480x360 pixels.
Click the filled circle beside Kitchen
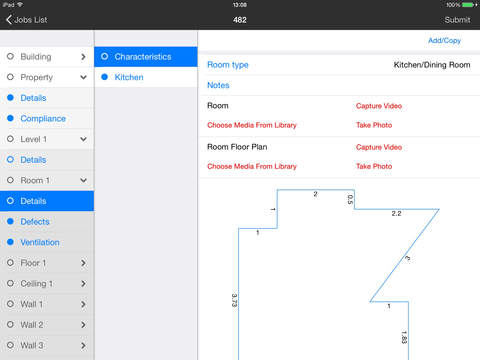(104, 77)
